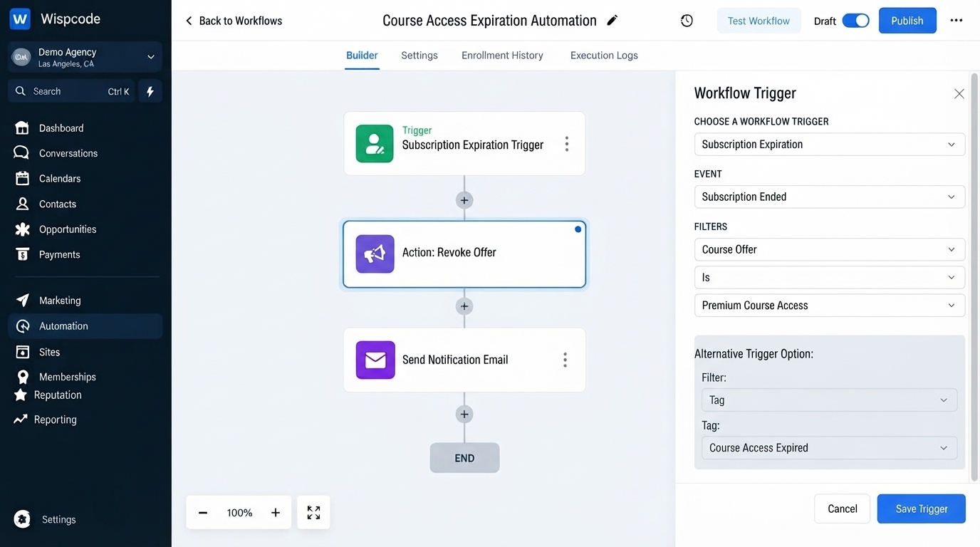Expand the Demo Agency account switcher
980x547 pixels.
coord(85,57)
